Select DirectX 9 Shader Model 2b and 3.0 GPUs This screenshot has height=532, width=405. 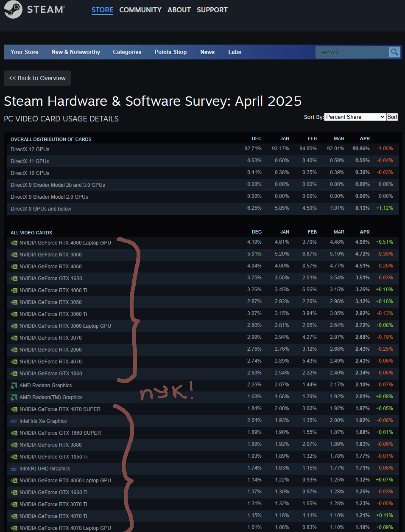(58, 185)
